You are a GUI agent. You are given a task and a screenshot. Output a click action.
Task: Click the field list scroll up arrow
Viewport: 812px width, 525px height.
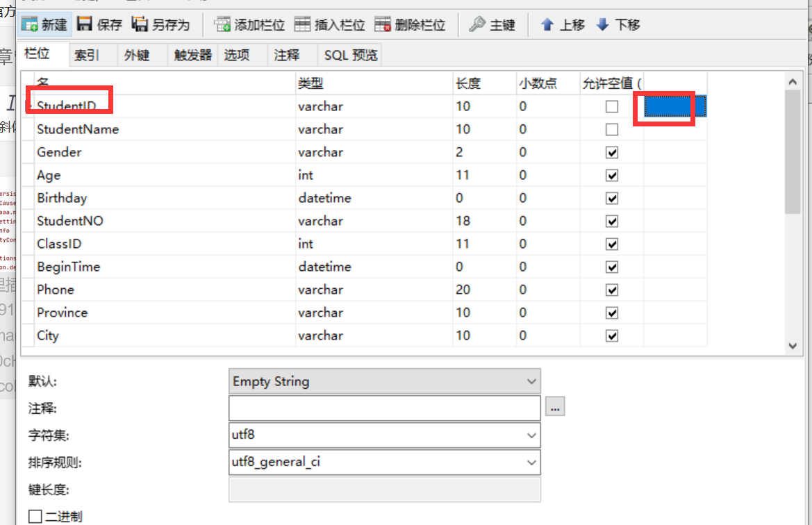tap(793, 82)
